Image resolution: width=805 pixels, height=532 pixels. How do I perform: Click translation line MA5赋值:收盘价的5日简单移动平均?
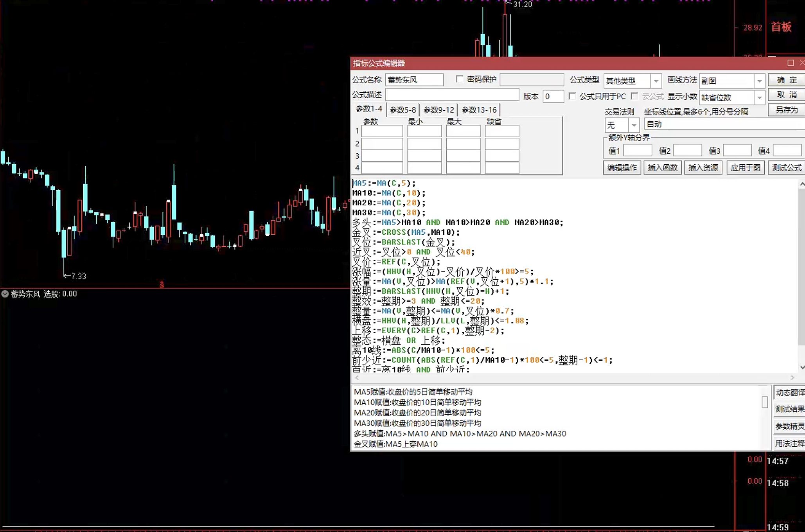pos(413,392)
